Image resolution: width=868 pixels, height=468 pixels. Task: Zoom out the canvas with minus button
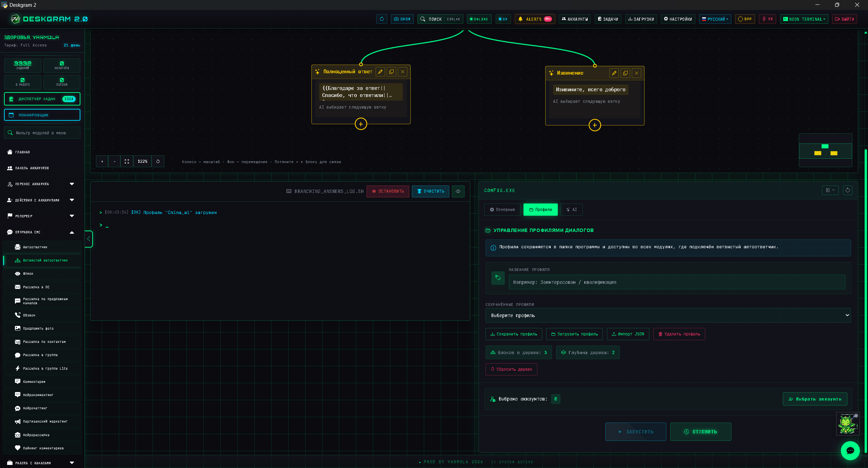pos(115,161)
